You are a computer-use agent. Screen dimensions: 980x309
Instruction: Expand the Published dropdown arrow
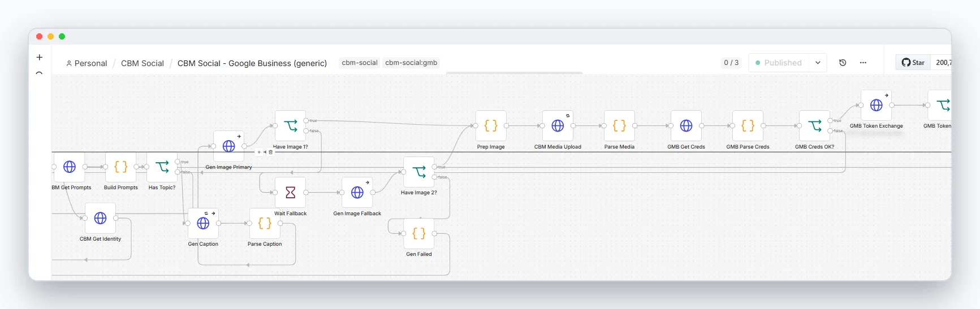pyautogui.click(x=818, y=63)
